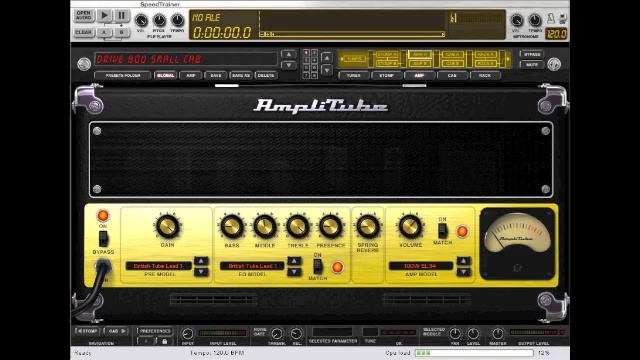The height and width of the screenshot is (360, 640).
Task: Select previous Pre Model with up arrow
Action: pyautogui.click(x=201, y=261)
